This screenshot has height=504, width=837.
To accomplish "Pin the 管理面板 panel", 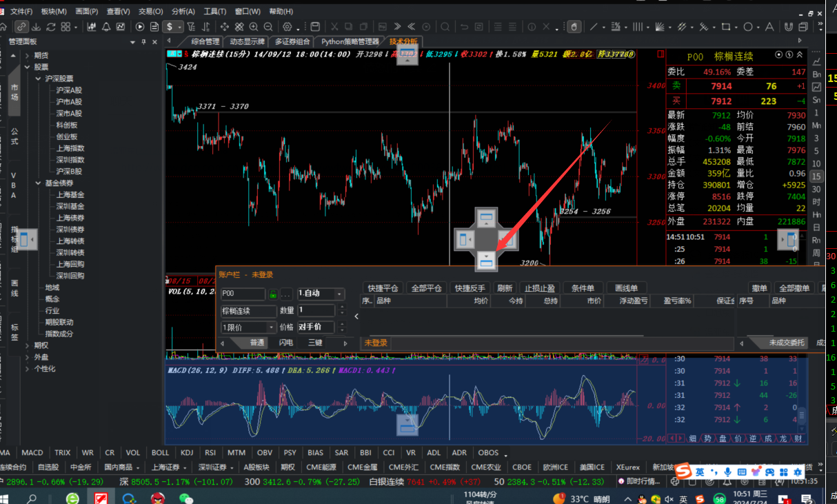I will pyautogui.click(x=143, y=42).
